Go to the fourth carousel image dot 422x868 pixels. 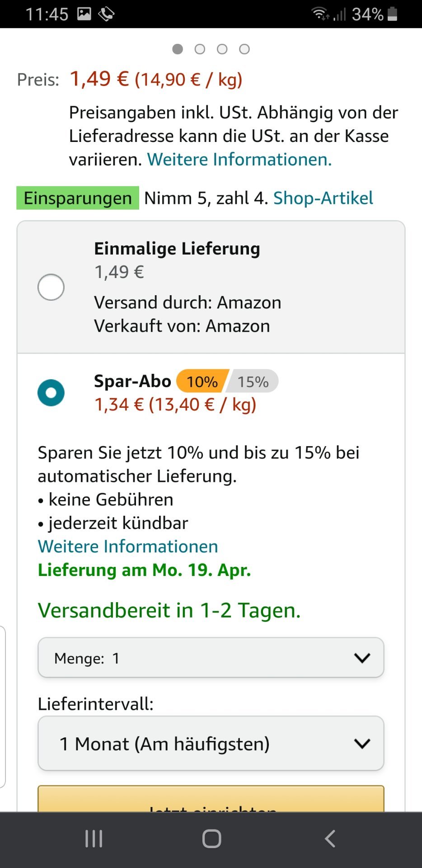tap(244, 49)
